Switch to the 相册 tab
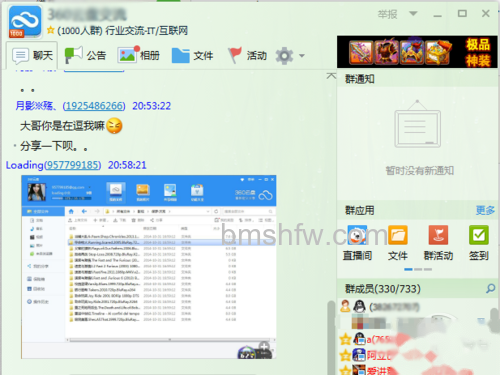This screenshot has width=500, height=375. point(139,55)
